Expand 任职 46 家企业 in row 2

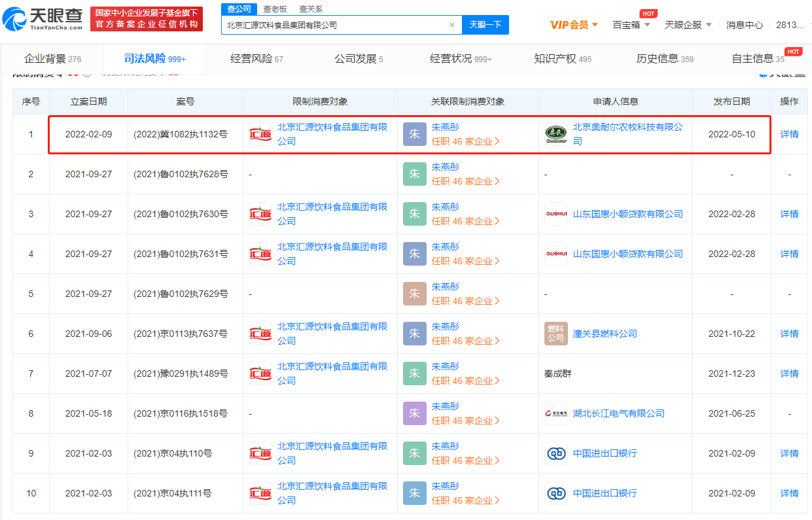click(465, 181)
